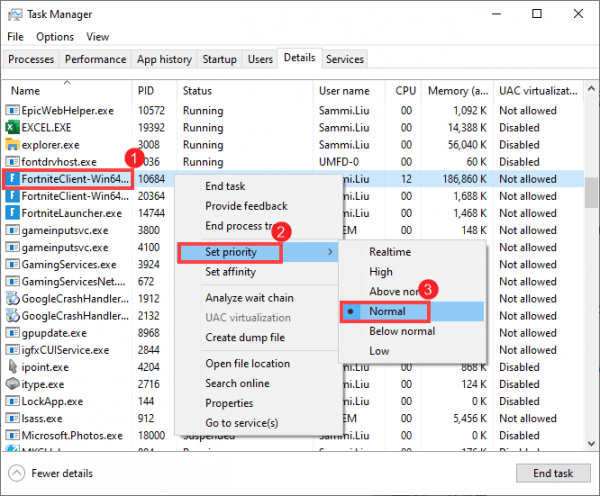Open the Options menu
The height and width of the screenshot is (496, 600).
[55, 37]
